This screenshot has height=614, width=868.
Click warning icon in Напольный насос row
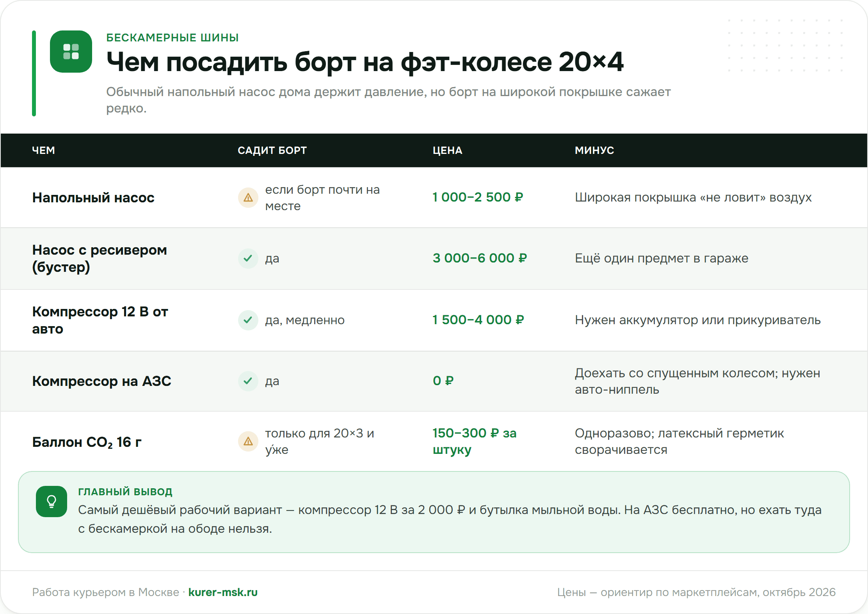coord(248,198)
